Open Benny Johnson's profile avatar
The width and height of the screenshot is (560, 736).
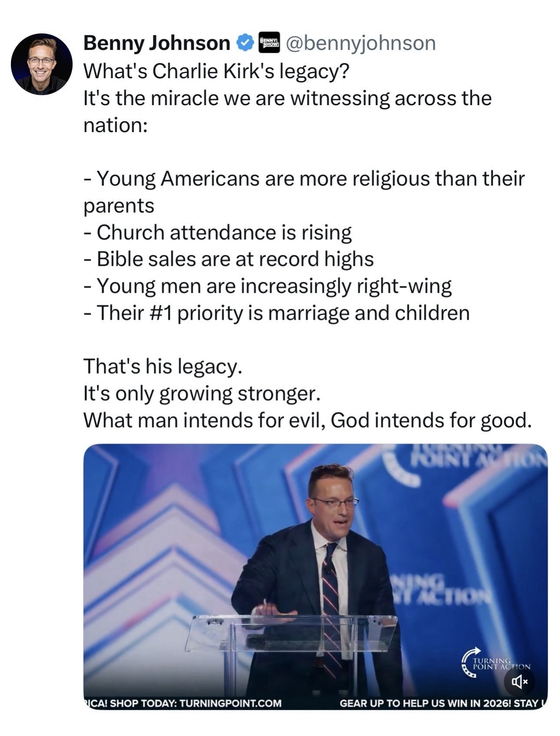pos(42,64)
